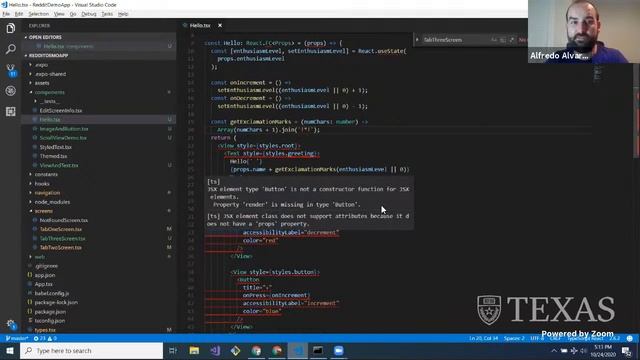Open the File menu
The height and width of the screenshot is (360, 640).
point(6,14)
